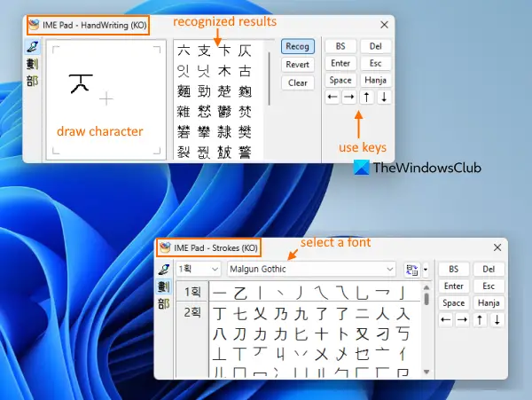Select one-stroke character 乙
The image size is (532, 400).
pyautogui.click(x=240, y=293)
